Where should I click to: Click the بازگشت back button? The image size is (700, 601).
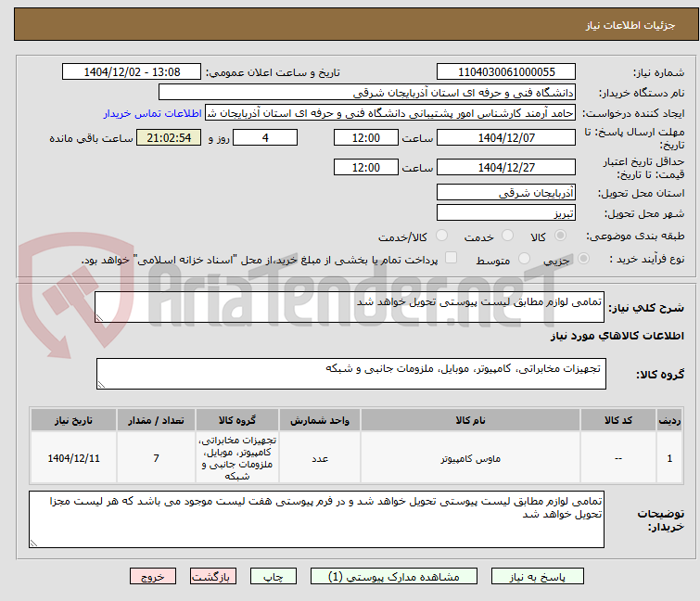213,576
